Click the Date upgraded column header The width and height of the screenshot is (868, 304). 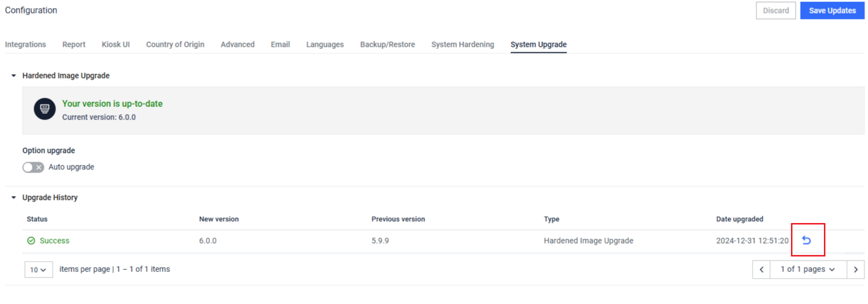point(740,219)
